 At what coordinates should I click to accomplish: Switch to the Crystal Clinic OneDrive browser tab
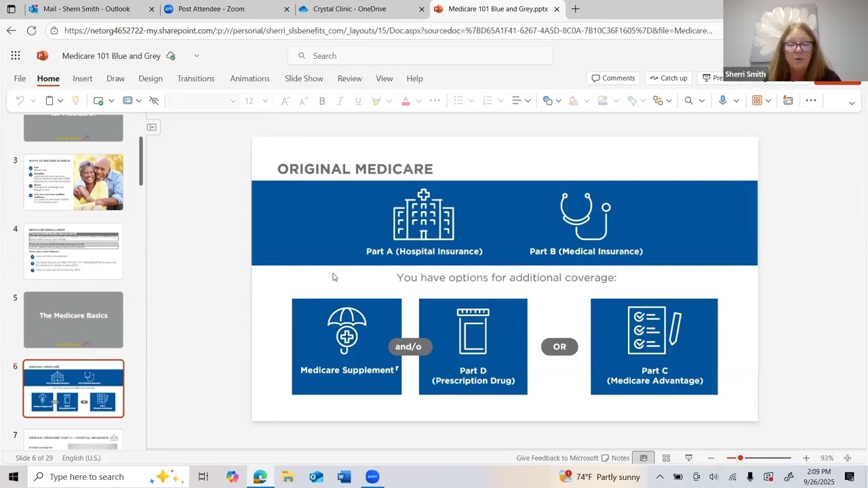click(361, 9)
